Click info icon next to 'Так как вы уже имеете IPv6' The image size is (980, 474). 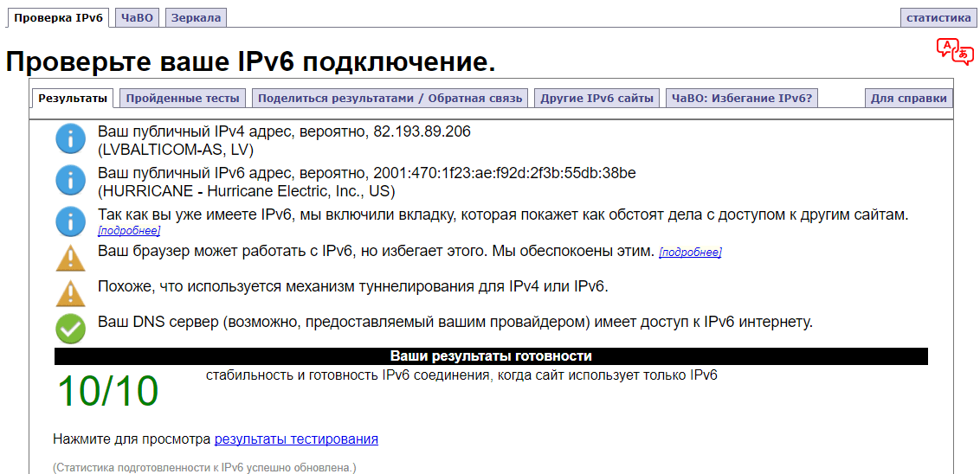click(x=70, y=221)
